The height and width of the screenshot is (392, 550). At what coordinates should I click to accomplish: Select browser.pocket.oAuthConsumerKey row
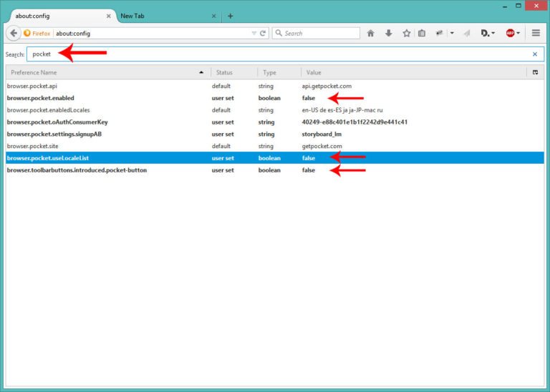point(275,122)
